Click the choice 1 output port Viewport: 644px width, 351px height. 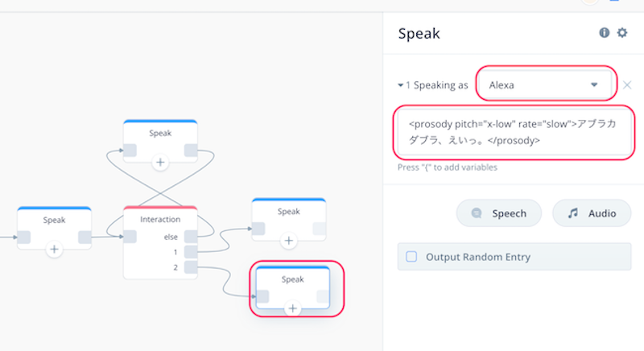pos(191,252)
